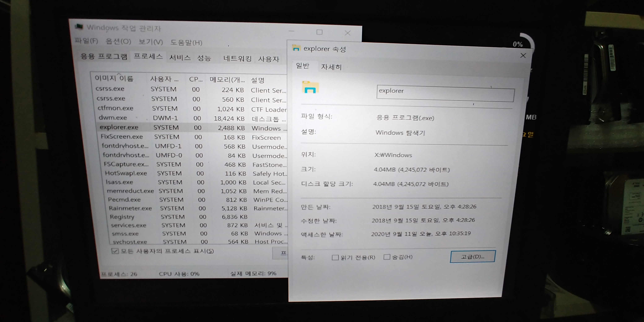This screenshot has height=322, width=644.
Task: Click the 실제 메모리: 9% status entry
Action: pyautogui.click(x=253, y=273)
